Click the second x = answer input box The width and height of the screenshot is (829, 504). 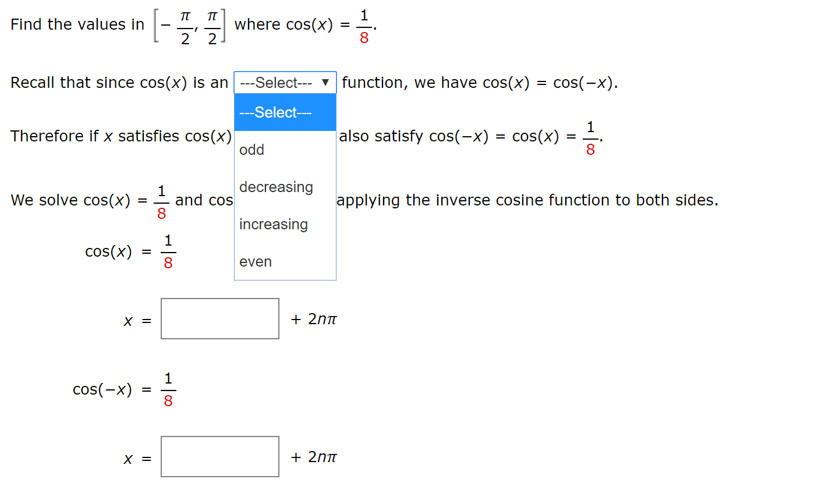pos(219,457)
